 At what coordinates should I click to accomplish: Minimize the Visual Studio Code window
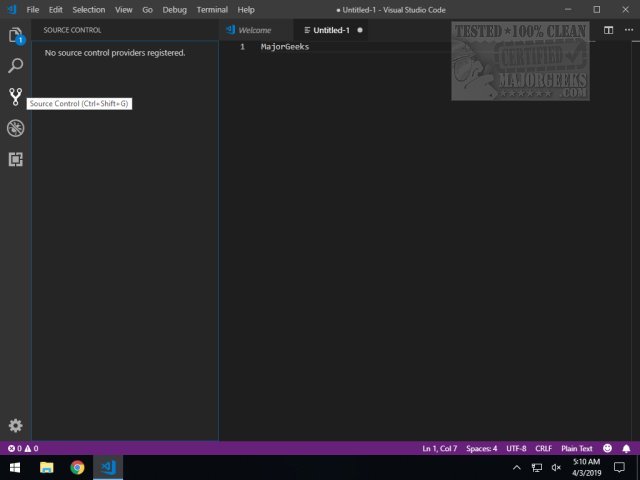coord(568,9)
